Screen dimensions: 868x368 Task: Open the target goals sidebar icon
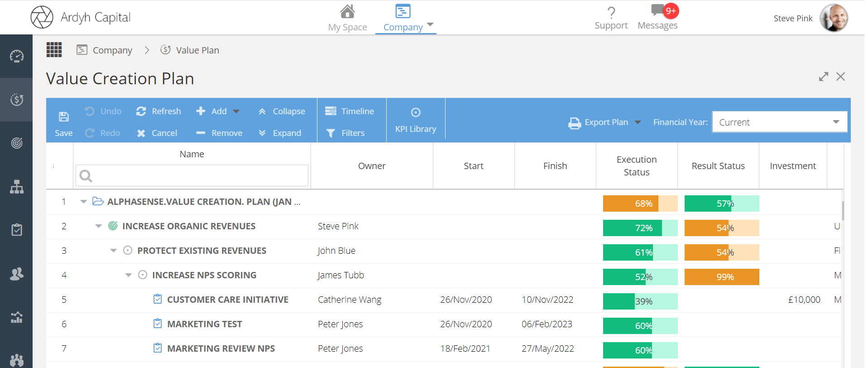17,143
